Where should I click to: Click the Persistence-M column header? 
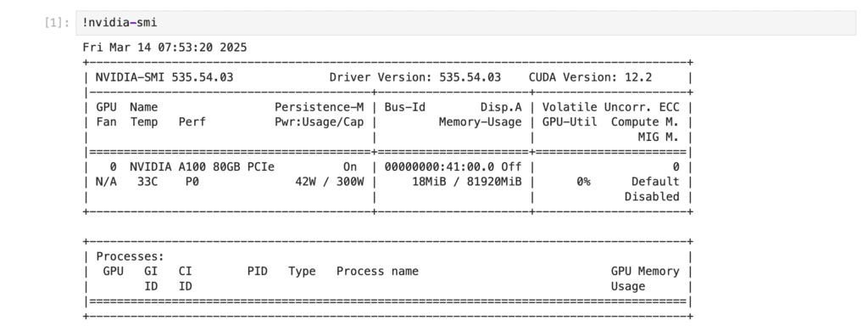click(320, 107)
